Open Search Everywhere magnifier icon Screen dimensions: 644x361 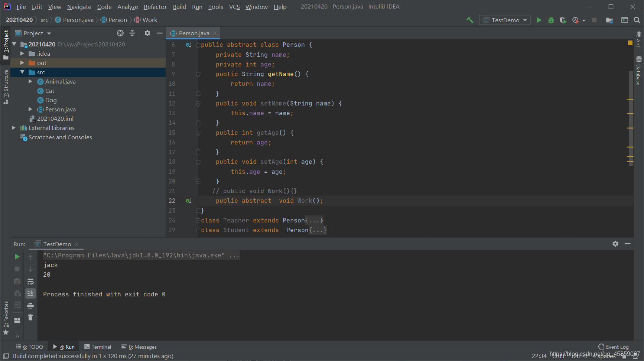(x=637, y=20)
